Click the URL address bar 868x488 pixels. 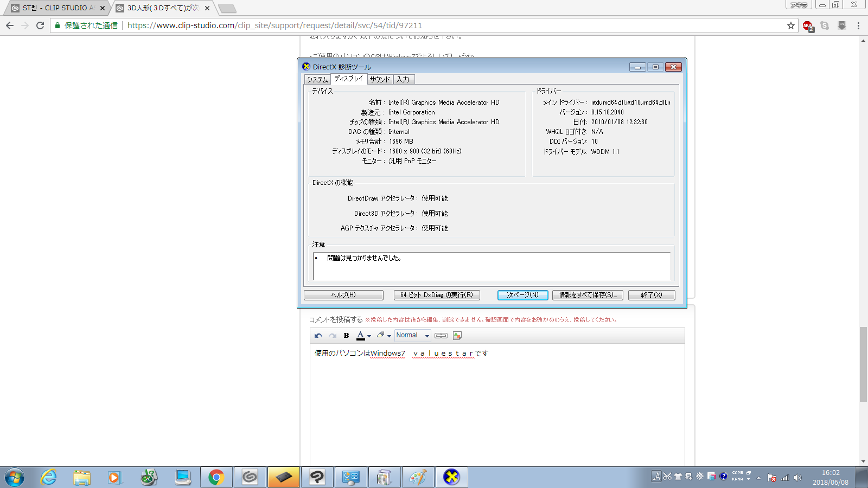coord(423,25)
